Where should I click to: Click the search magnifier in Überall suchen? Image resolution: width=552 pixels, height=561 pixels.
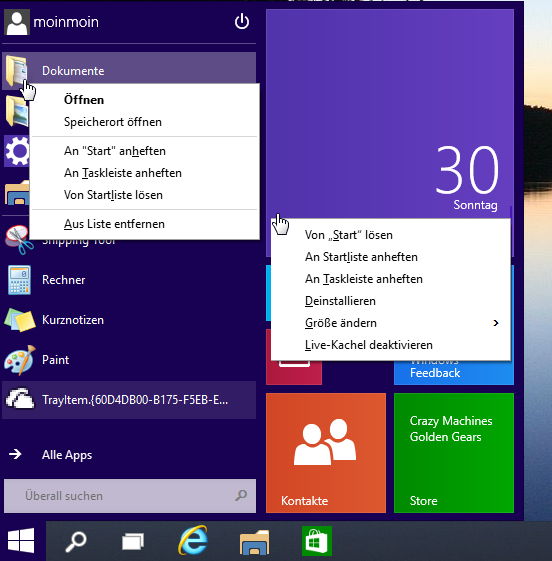point(241,496)
